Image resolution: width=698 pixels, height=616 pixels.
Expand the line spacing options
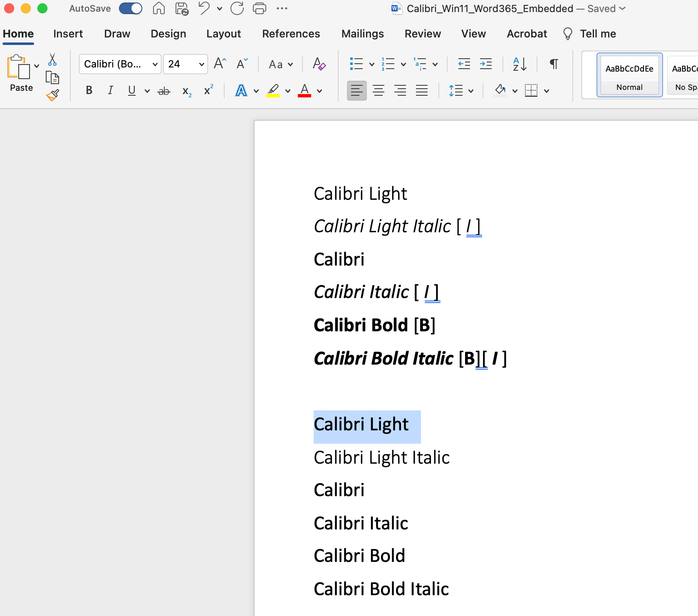coord(470,90)
